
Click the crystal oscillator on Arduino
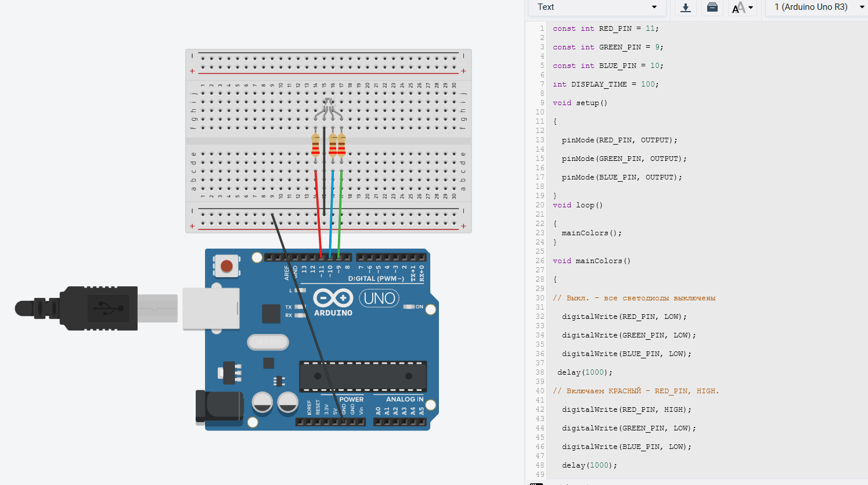[x=268, y=342]
